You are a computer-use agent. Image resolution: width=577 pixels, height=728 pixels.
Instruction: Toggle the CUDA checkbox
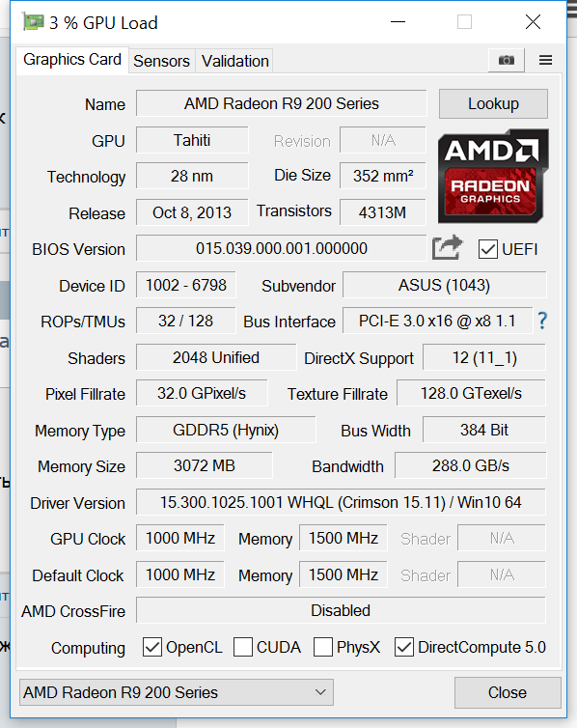[243, 647]
